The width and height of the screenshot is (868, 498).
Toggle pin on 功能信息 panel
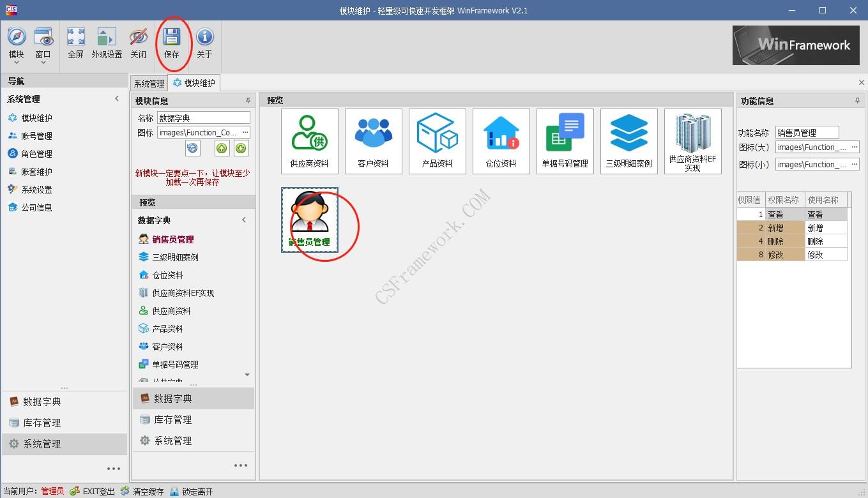coord(856,100)
